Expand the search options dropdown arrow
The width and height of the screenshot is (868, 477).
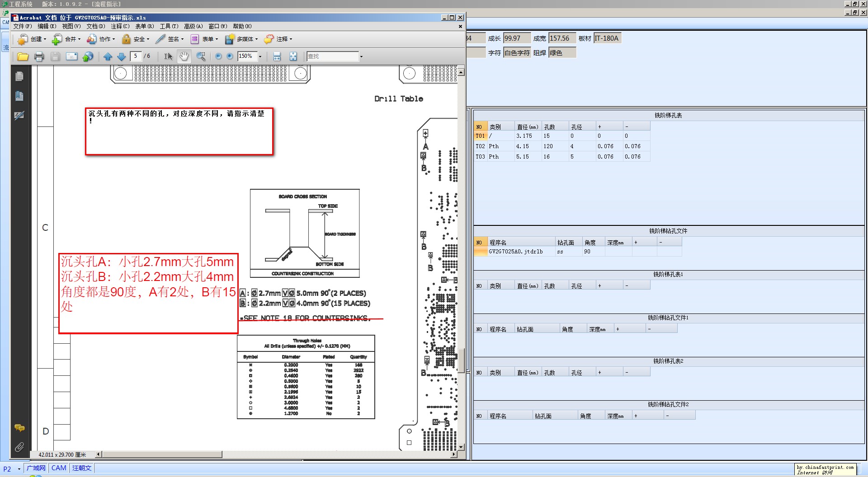pos(361,56)
